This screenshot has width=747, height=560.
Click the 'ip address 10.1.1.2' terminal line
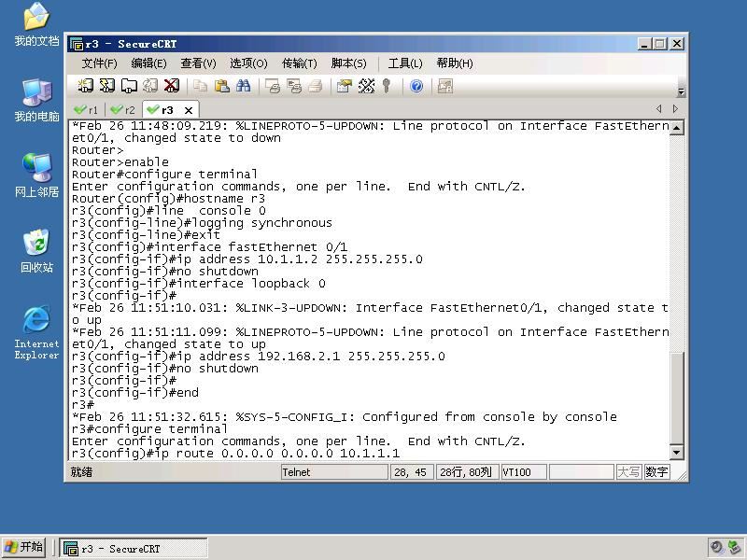[247, 259]
